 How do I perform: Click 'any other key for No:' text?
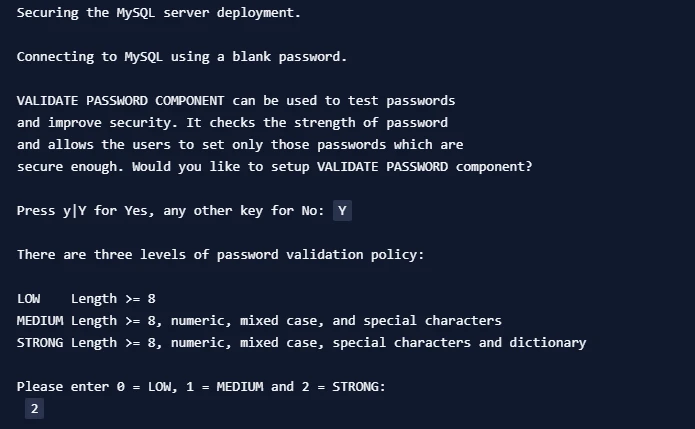[x=244, y=211]
